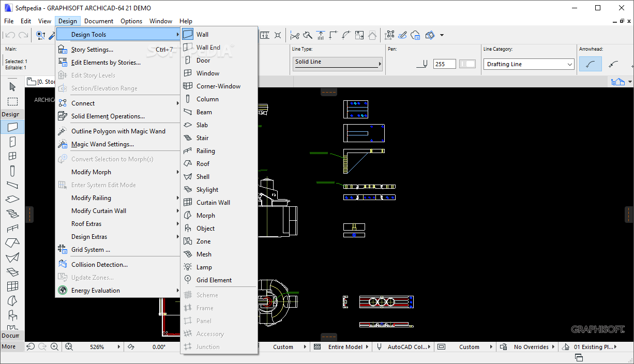
Task: Click the rotation angle 0.00° value
Action: [x=159, y=347]
